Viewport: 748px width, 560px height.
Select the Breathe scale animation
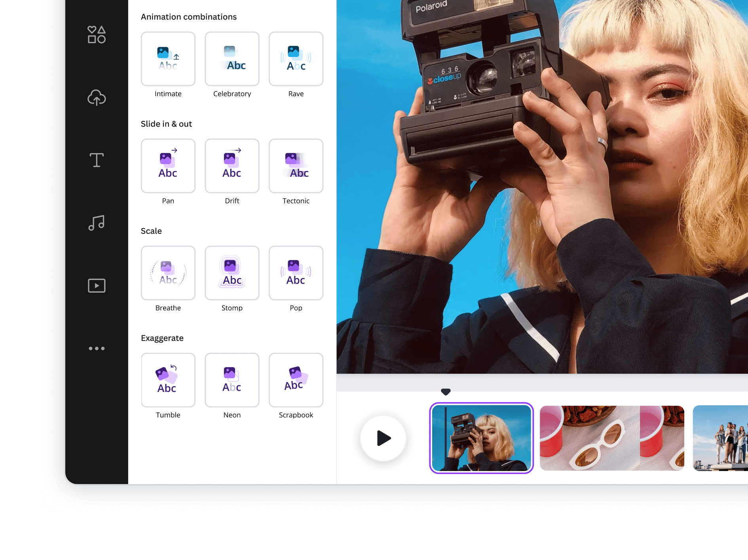pyautogui.click(x=168, y=273)
